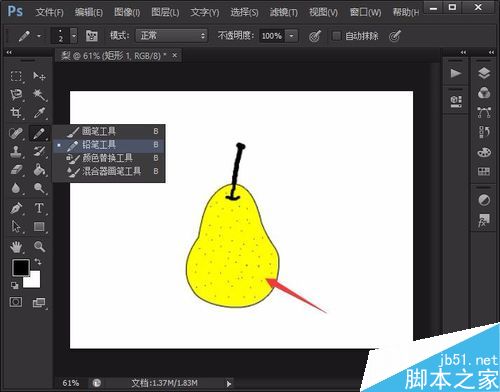500x392 pixels.
Task: Select the Healing Brush tool
Action: (x=16, y=133)
